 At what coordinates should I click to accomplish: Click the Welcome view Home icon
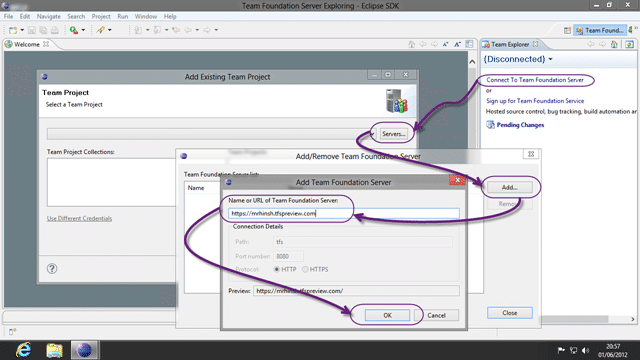pyautogui.click(x=411, y=44)
